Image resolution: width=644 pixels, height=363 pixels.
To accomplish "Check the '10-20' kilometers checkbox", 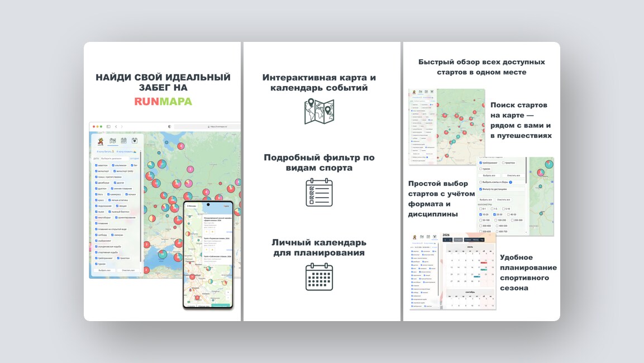I will pyautogui.click(x=480, y=214).
